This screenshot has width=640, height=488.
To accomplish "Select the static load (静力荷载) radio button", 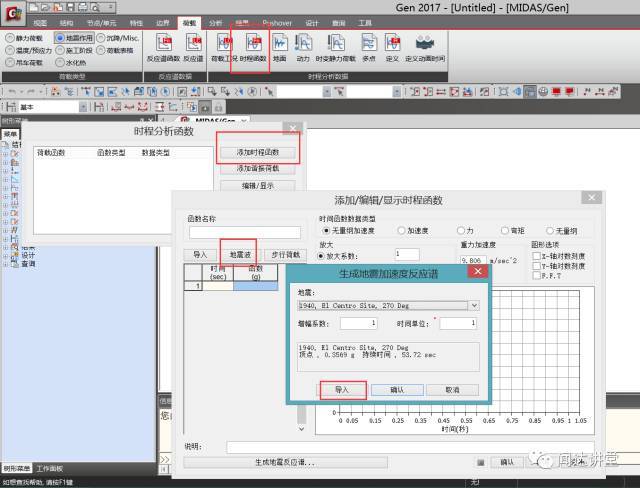I will pyautogui.click(x=10, y=38).
